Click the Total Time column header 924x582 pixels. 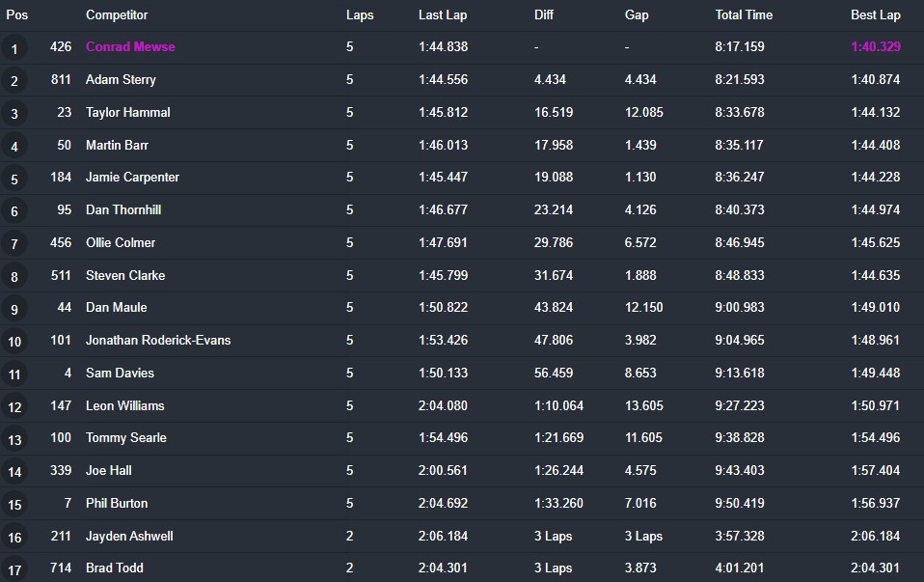(x=744, y=15)
